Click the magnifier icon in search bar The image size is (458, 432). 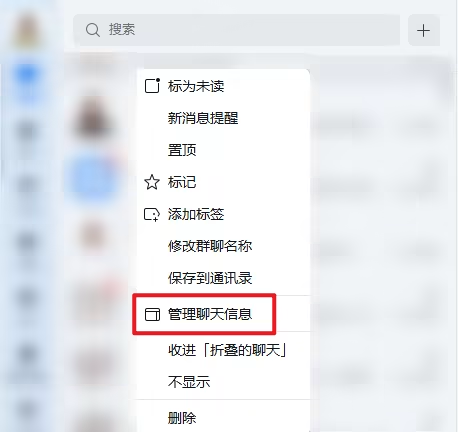[92, 30]
